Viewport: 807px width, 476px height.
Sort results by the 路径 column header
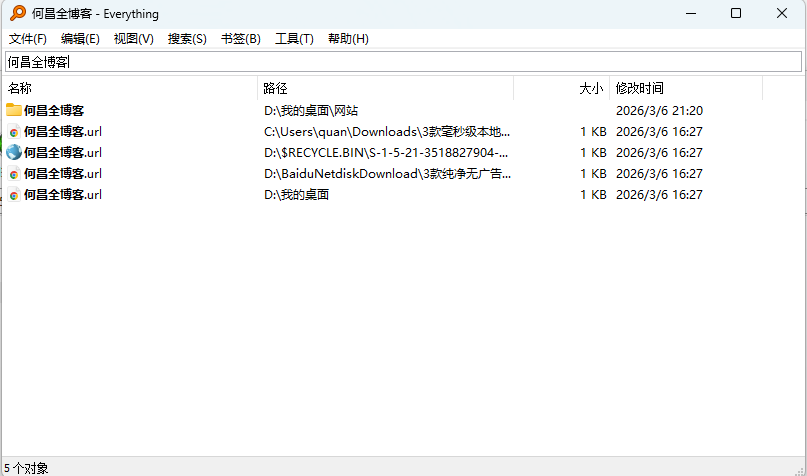point(385,89)
